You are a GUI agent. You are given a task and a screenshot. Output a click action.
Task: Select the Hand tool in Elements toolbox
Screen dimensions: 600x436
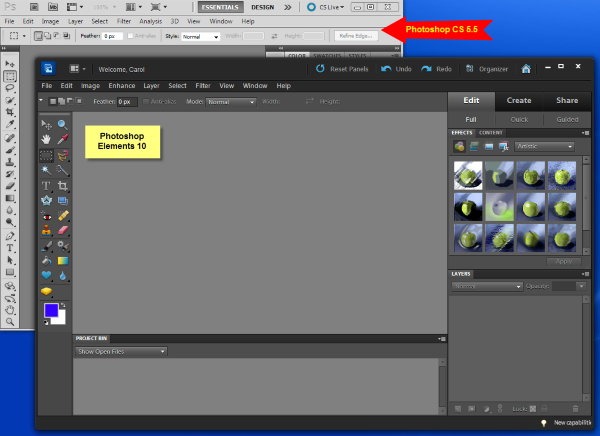46,139
